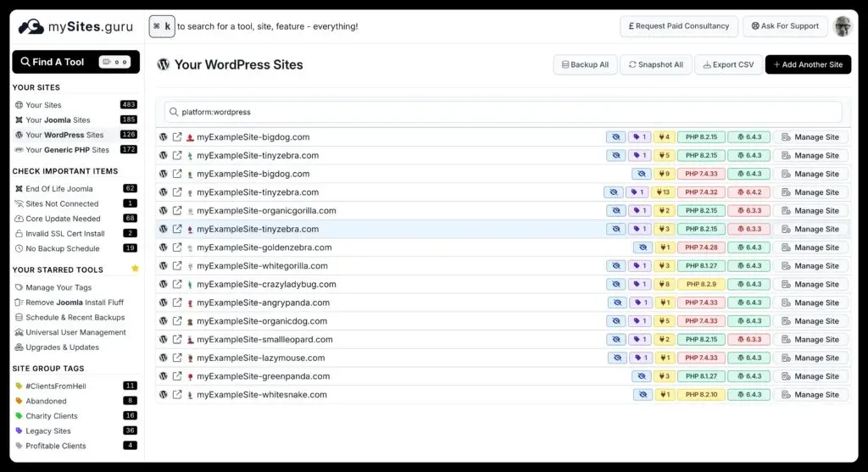
Task: Click the search magnifier icon in filter box
Action: 174,112
